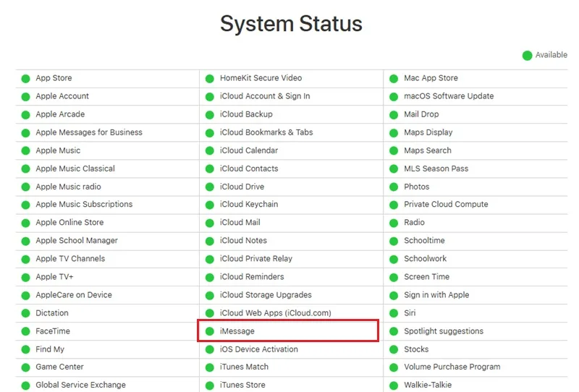Click the status dot for iTunes Store
Screen dimensions: 579x392
(210, 385)
